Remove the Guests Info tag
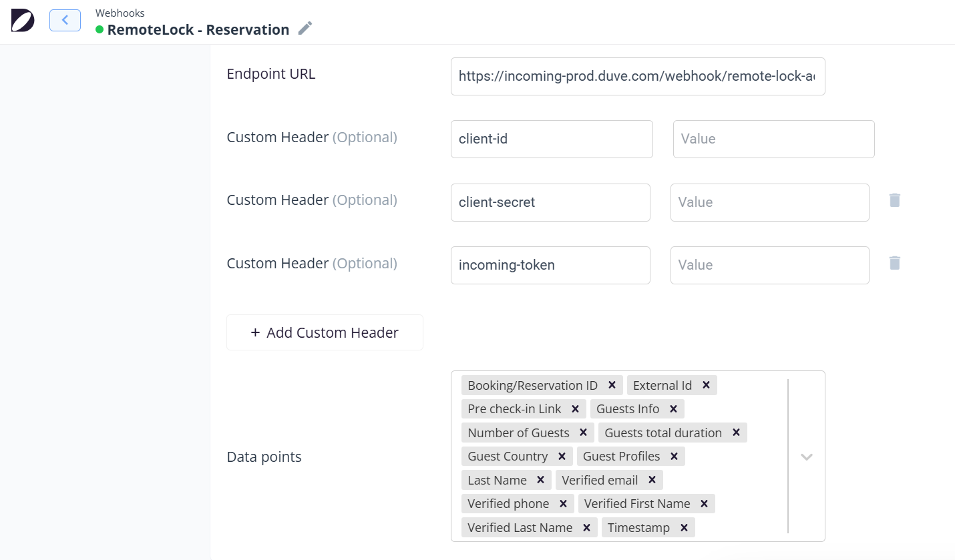Image resolution: width=955 pixels, height=560 pixels. click(x=673, y=408)
